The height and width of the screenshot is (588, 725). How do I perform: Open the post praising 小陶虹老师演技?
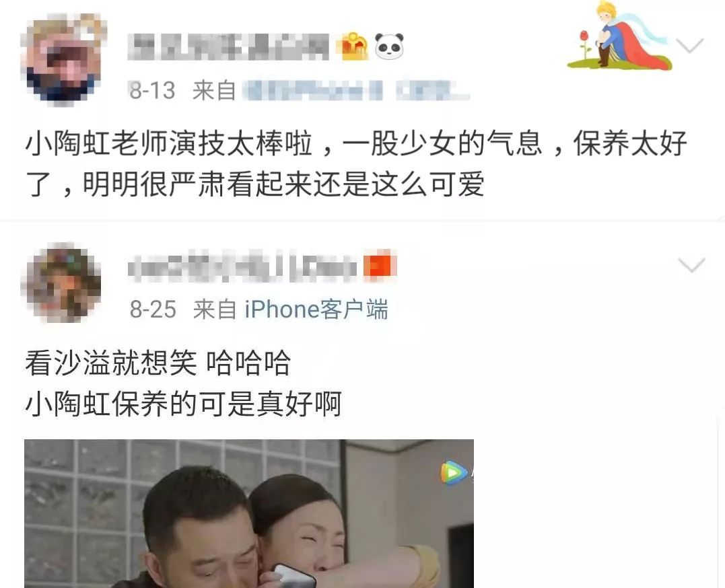pyautogui.click(x=356, y=163)
